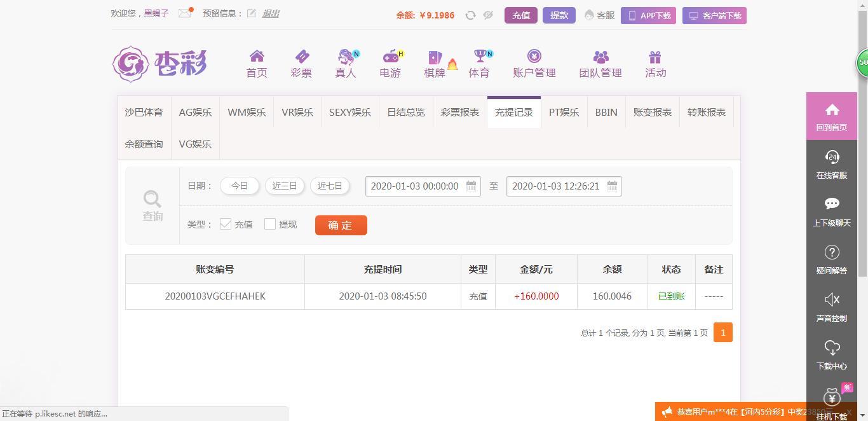The width and height of the screenshot is (868, 421).
Task: Open 下载中心 cloud icon in sidebar
Action: tap(832, 355)
